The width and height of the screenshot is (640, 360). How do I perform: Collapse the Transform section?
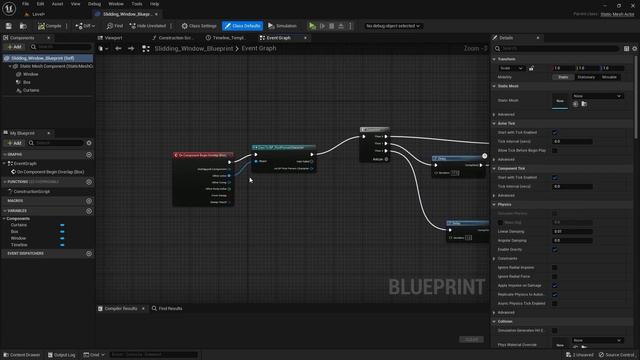[494, 60]
